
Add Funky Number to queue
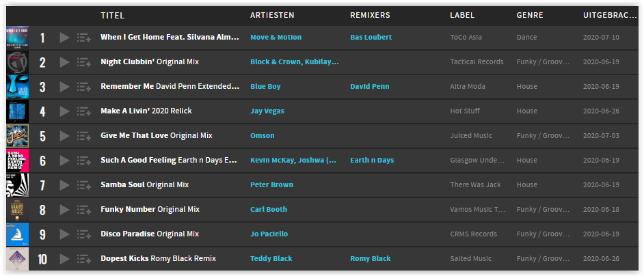pos(84,210)
